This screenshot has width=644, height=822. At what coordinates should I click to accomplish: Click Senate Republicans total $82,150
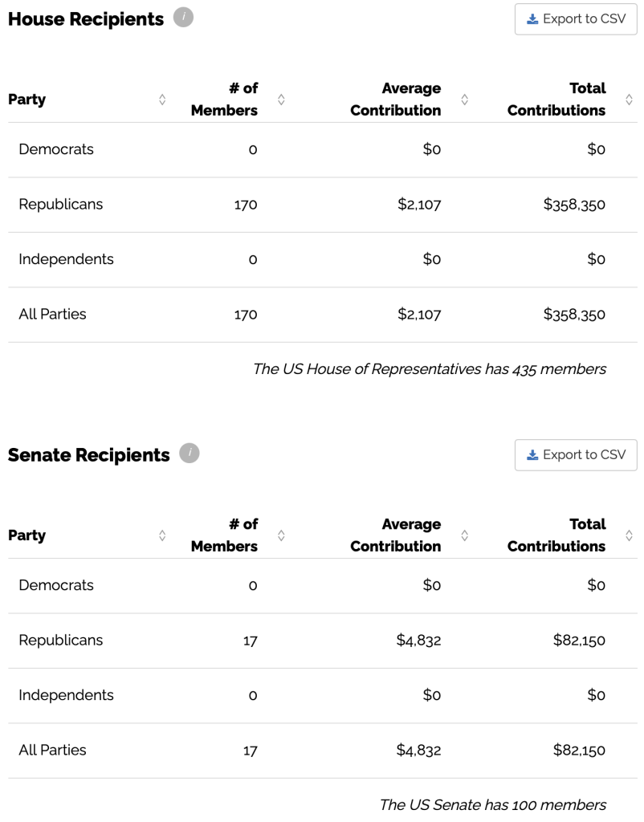pos(579,641)
